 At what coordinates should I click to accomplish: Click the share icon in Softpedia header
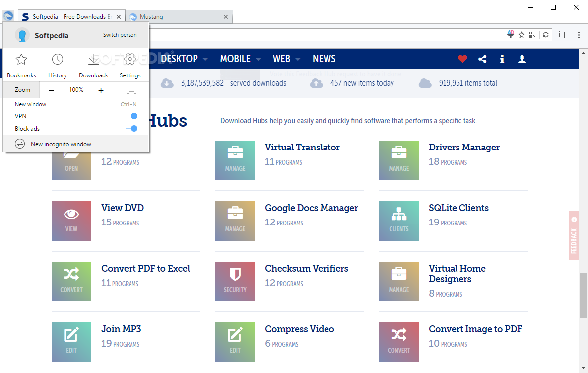click(483, 59)
